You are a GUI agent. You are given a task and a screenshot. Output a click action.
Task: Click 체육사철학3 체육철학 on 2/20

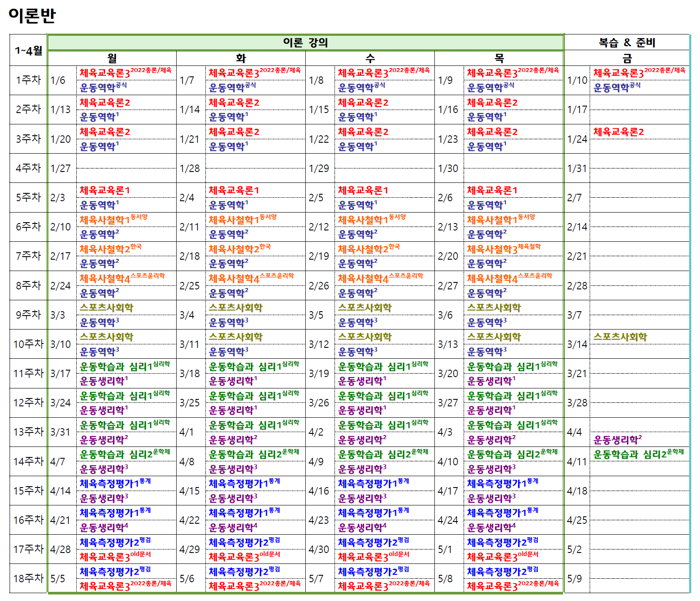click(x=504, y=249)
